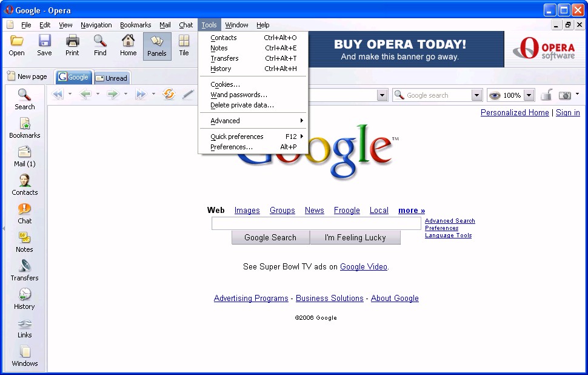Image resolution: width=588 pixels, height=375 pixels.
Task: Open the Bookmarks menu in menu bar
Action: coord(135,25)
